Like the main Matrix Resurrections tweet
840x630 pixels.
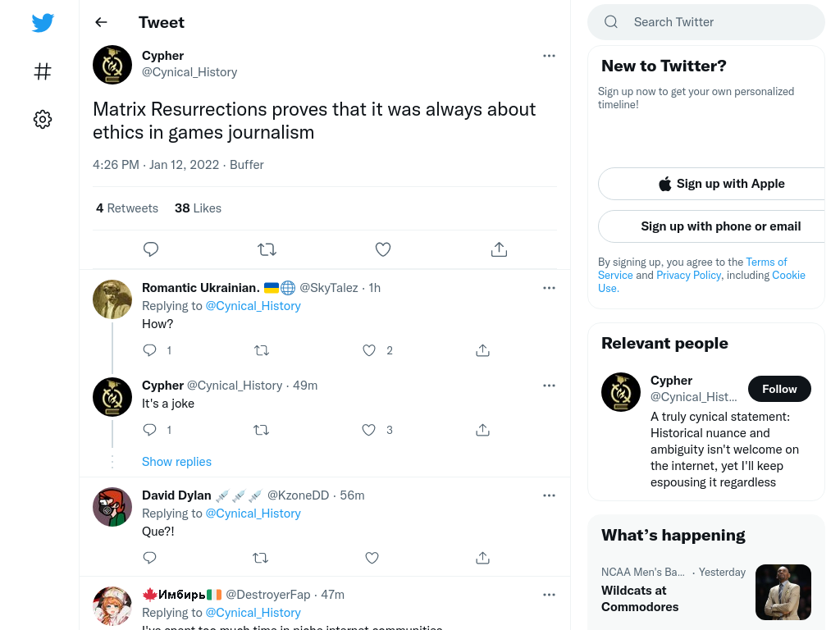(x=383, y=249)
